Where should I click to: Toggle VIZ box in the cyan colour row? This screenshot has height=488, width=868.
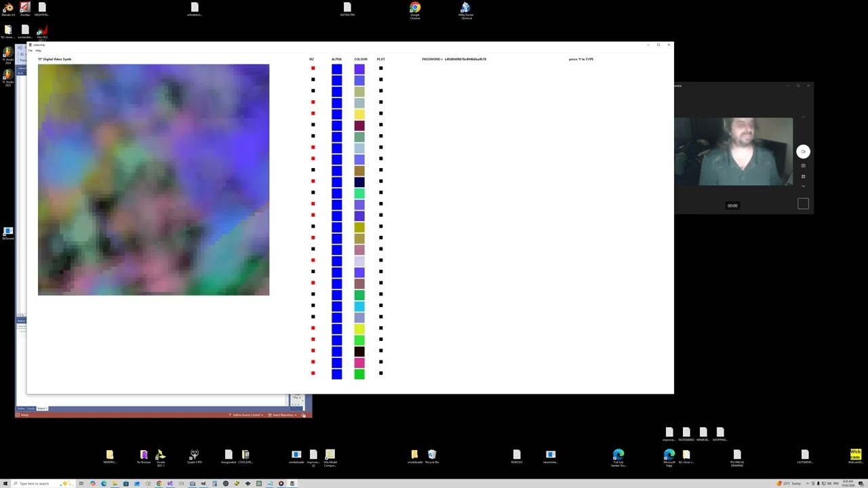[313, 306]
